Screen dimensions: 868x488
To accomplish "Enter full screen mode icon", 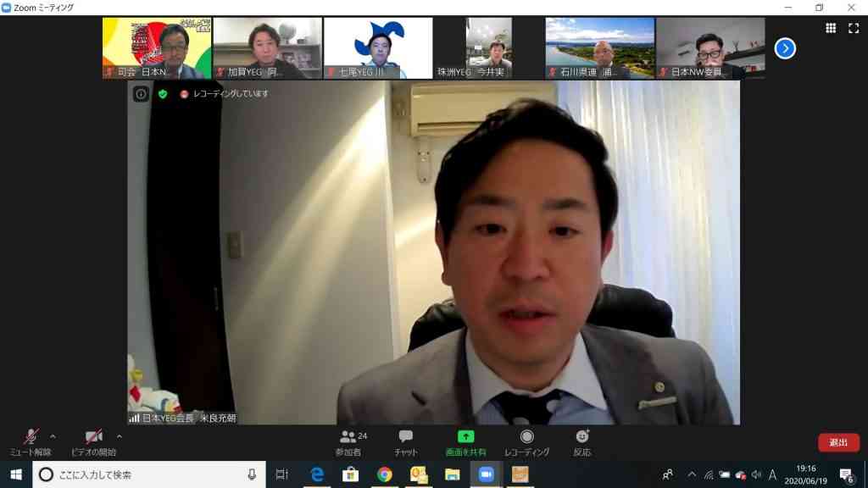I will [x=854, y=28].
